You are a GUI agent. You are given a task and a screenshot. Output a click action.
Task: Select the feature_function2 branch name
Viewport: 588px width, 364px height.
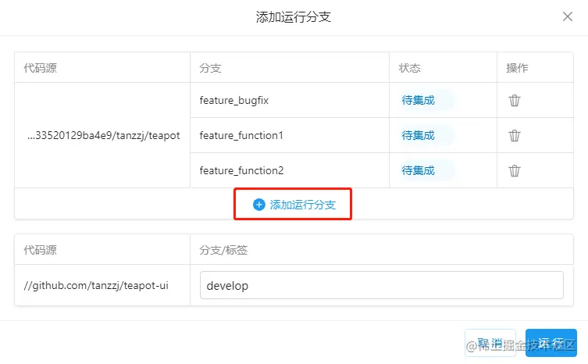[x=241, y=171]
